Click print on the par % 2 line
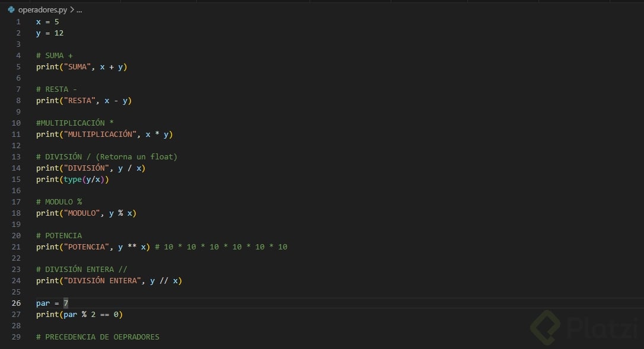Screen dimensions: 644x349 47,315
